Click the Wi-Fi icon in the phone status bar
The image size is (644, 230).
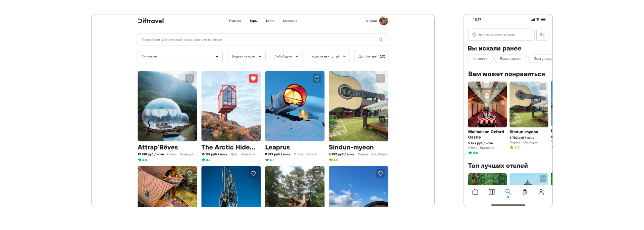coord(538,19)
